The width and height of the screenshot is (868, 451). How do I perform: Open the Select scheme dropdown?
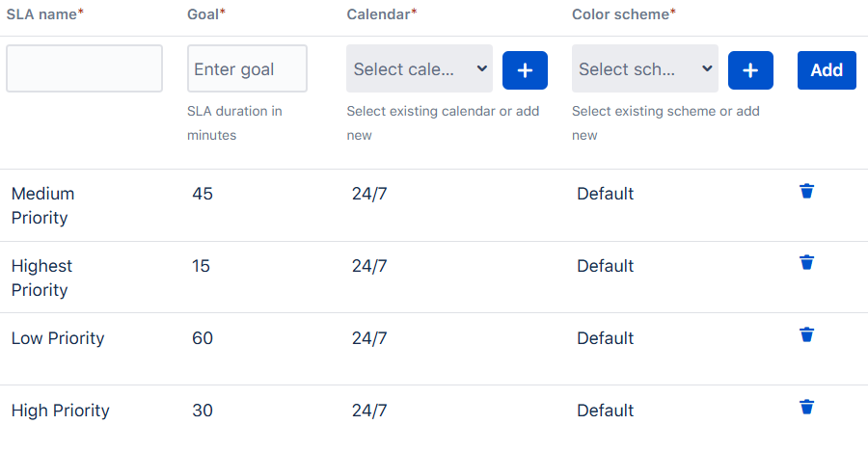645,68
